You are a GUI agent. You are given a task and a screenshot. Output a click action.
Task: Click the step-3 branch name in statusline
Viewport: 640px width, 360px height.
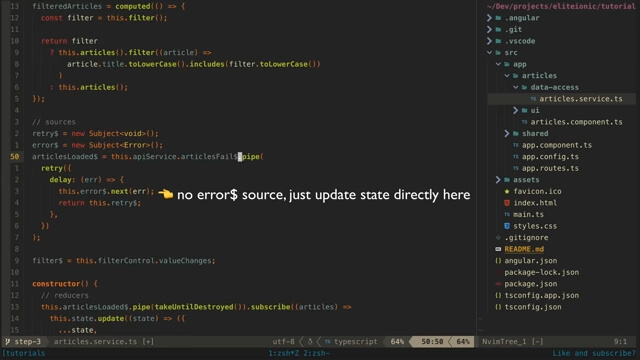[x=28, y=342]
